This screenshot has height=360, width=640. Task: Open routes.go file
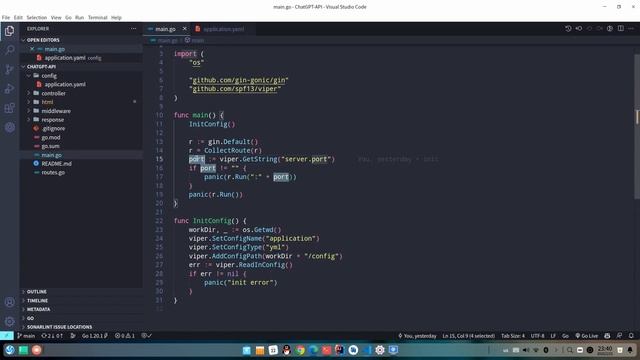click(81, 173)
